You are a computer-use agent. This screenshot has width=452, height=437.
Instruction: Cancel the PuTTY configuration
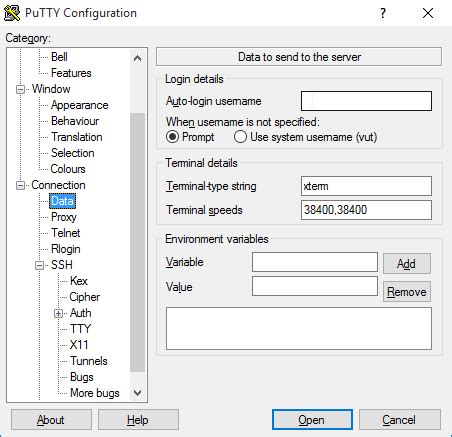399,420
